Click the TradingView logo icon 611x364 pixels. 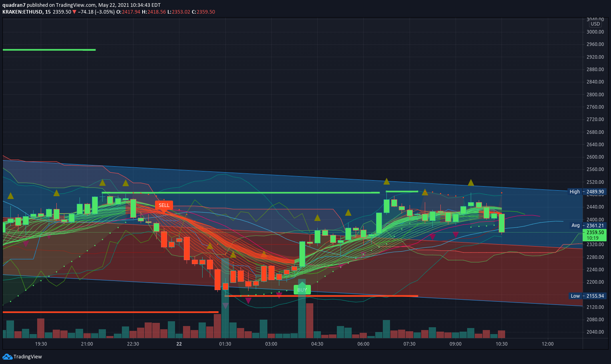[7, 356]
